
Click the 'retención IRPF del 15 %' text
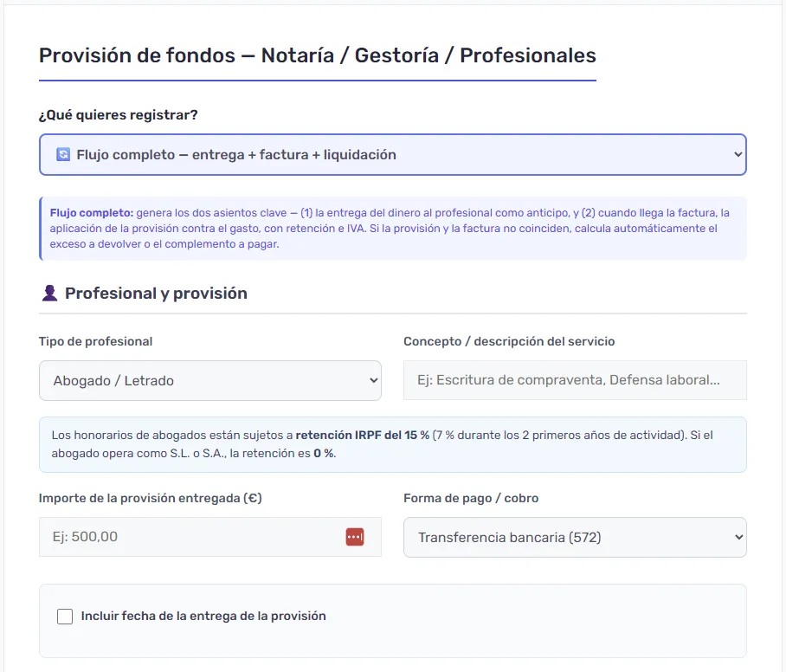[x=363, y=435]
